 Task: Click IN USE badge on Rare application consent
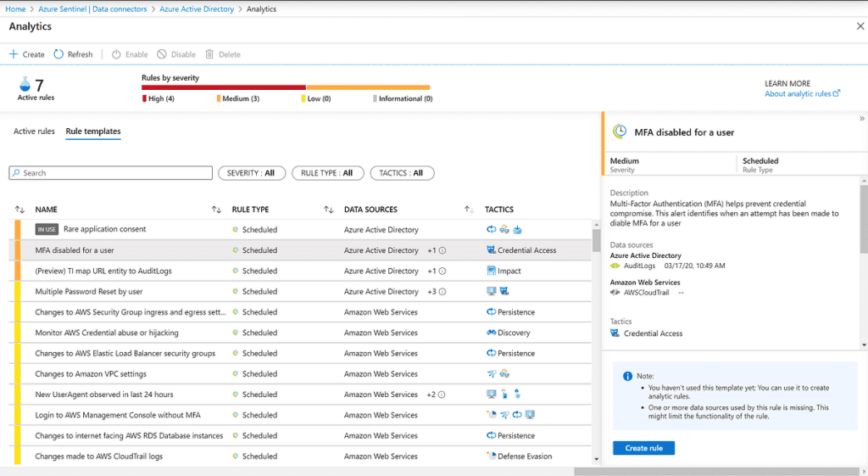tap(47, 229)
